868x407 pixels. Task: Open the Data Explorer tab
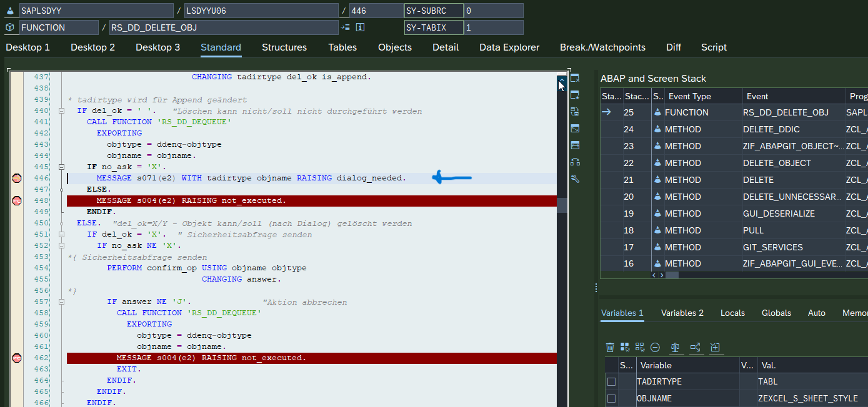(509, 47)
